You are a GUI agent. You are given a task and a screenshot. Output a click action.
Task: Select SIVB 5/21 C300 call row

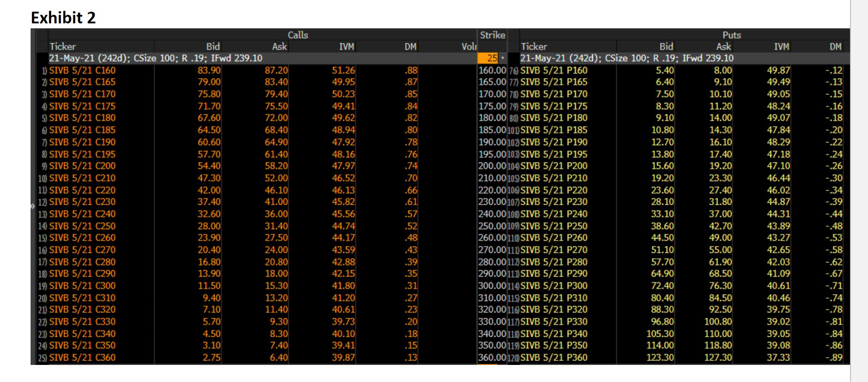click(256, 286)
